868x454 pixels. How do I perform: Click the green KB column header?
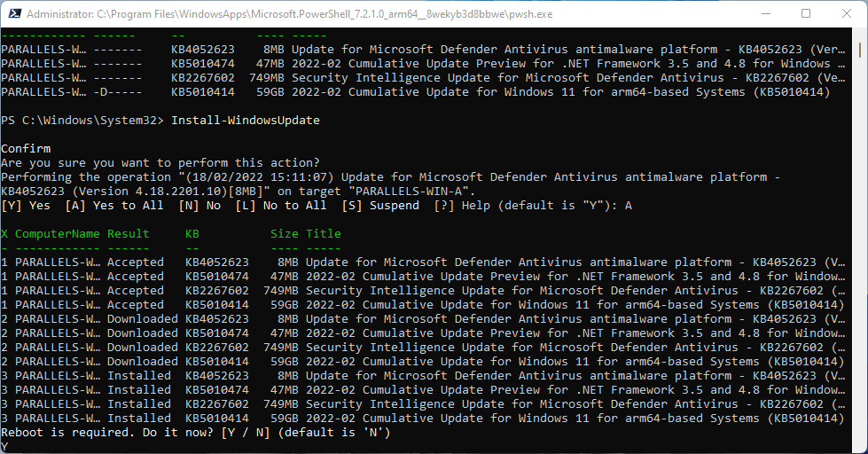(192, 233)
